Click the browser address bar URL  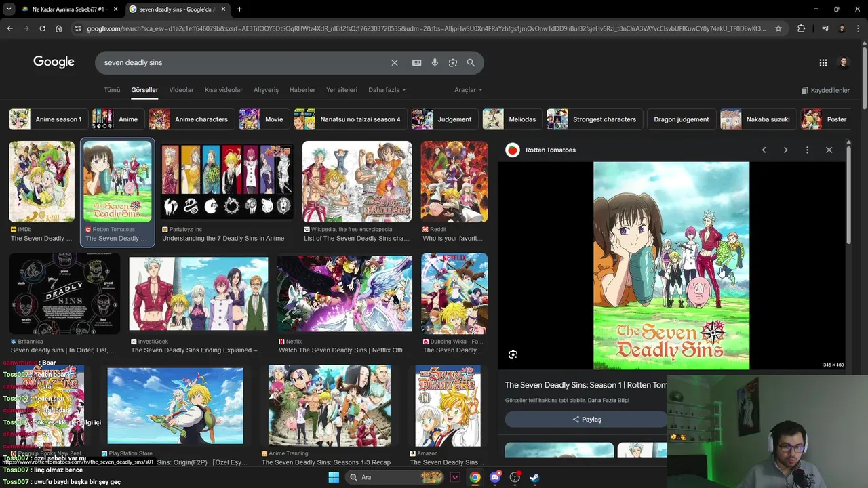426,28
